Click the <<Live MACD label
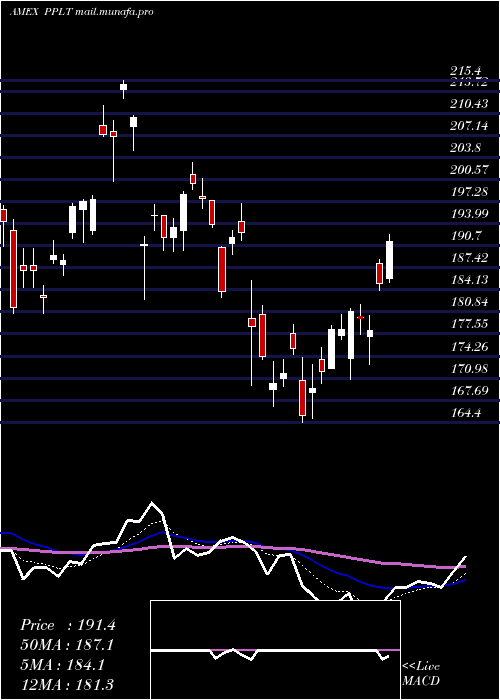500x700 pixels. coord(421,674)
